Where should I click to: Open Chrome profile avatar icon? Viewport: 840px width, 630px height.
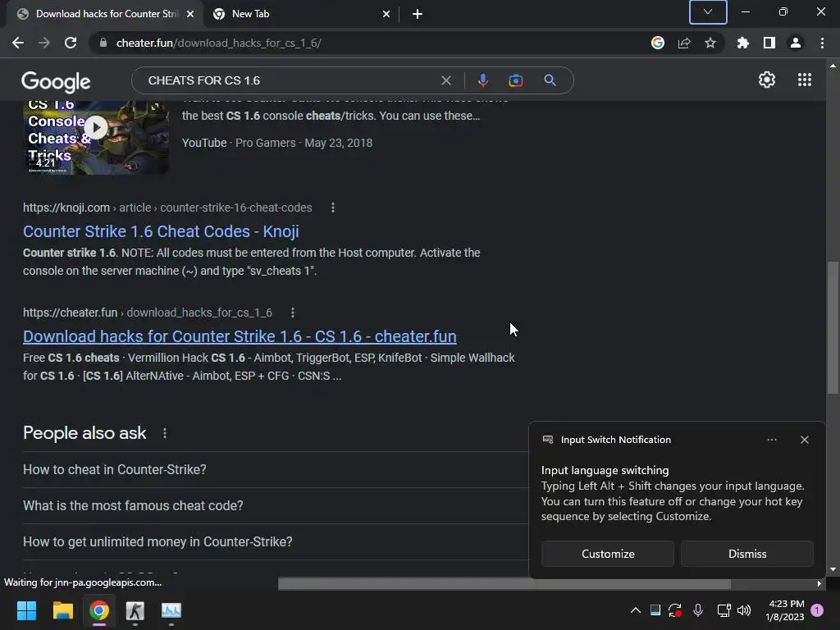[796, 43]
